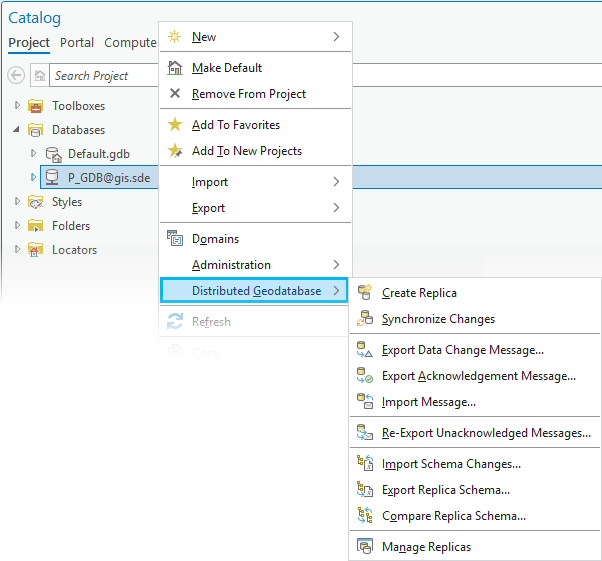Choose Export Acknowledgement Message from submenu
Viewport: 602px width, 561px height.
(x=478, y=376)
